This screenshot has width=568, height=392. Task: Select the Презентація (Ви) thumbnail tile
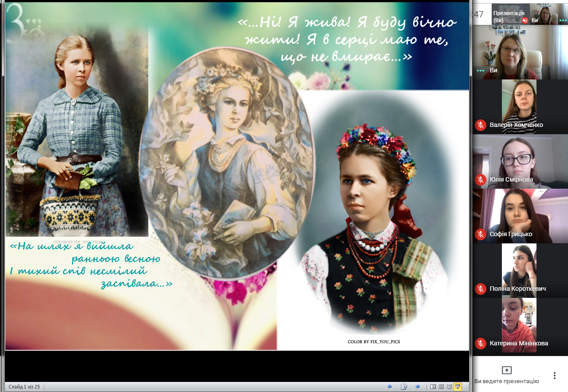(x=511, y=14)
